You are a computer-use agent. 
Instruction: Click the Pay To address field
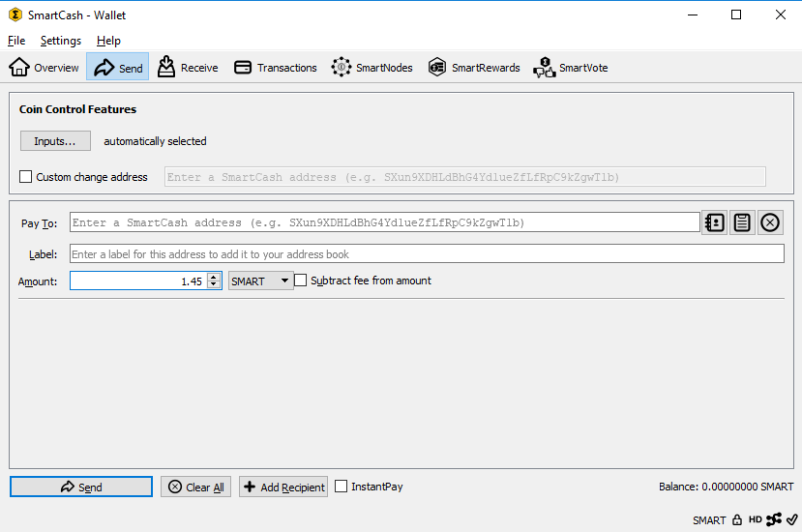pyautogui.click(x=385, y=222)
